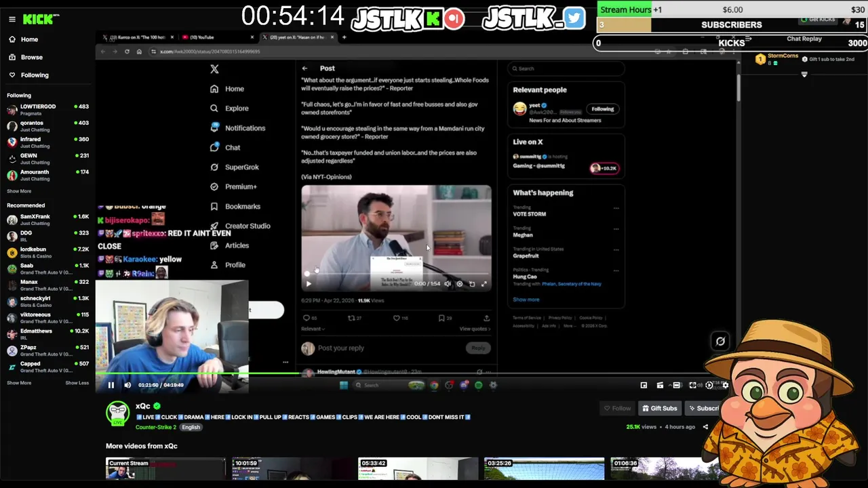Click X logo in streamed X page
This screenshot has height=488, width=868.
point(214,69)
